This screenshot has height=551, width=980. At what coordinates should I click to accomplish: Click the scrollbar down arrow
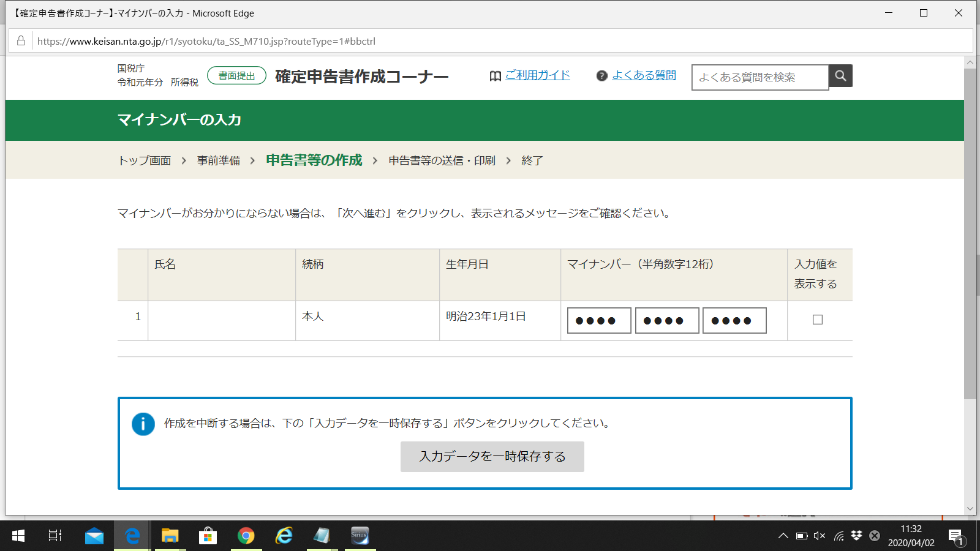coord(970,509)
